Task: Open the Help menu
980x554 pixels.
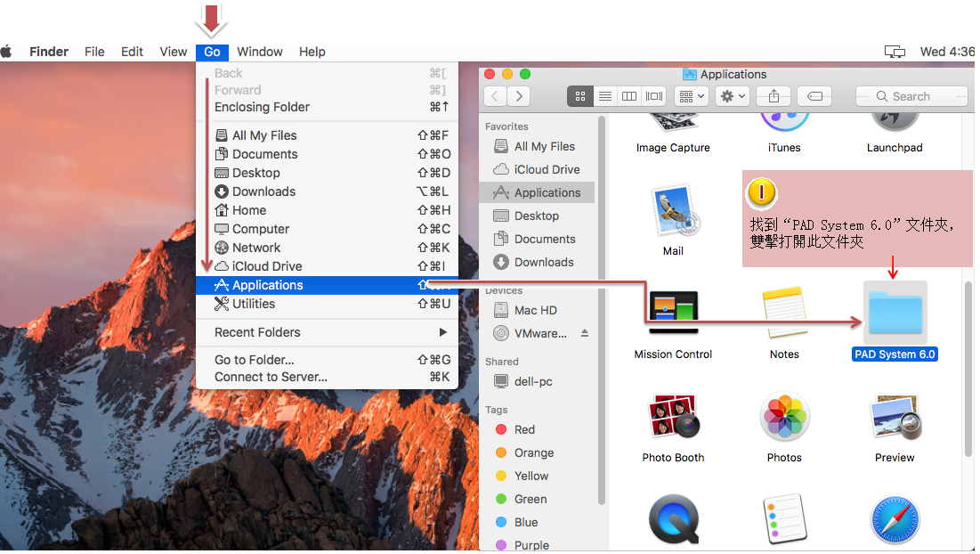Action: 312,52
